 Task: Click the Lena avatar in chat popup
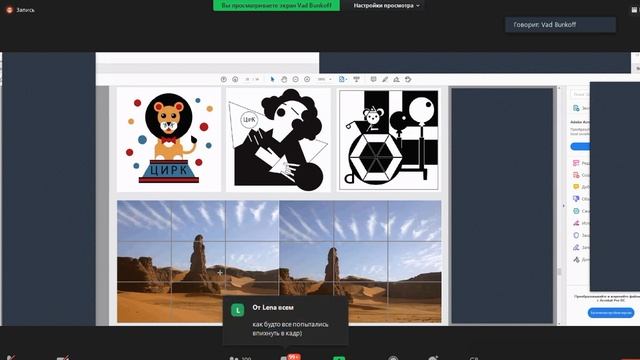coord(238,310)
